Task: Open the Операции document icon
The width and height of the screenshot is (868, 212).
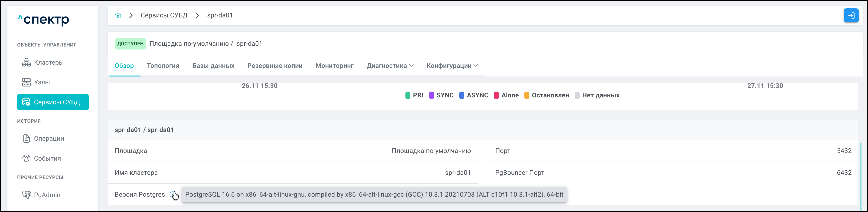Action: [x=26, y=138]
